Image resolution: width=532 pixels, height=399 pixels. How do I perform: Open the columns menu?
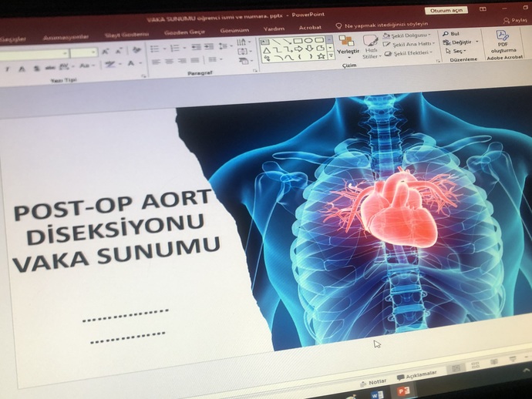click(x=215, y=59)
